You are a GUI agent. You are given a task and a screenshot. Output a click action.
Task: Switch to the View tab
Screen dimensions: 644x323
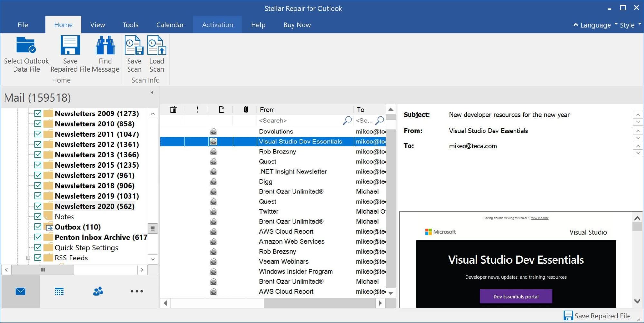98,25
